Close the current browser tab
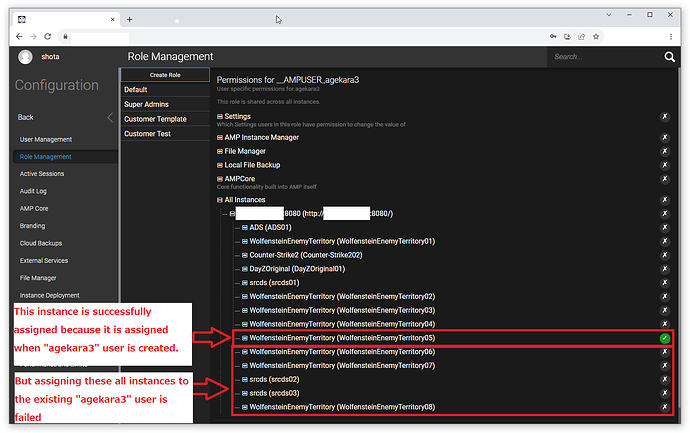Image resolution: width=690 pixels, height=433 pixels. [113, 19]
